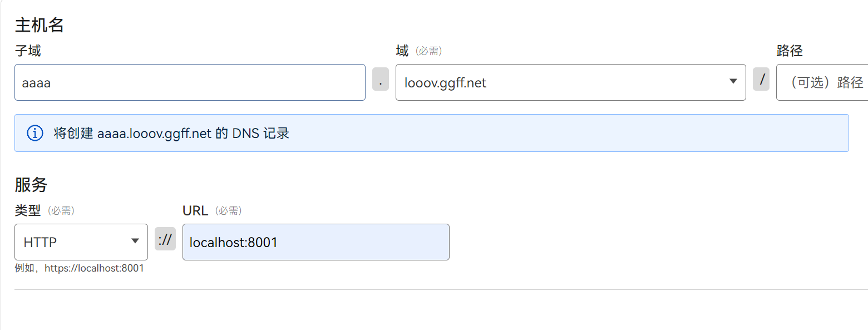Click the 子域 field label
Viewport: 868px width, 330px height.
[28, 51]
